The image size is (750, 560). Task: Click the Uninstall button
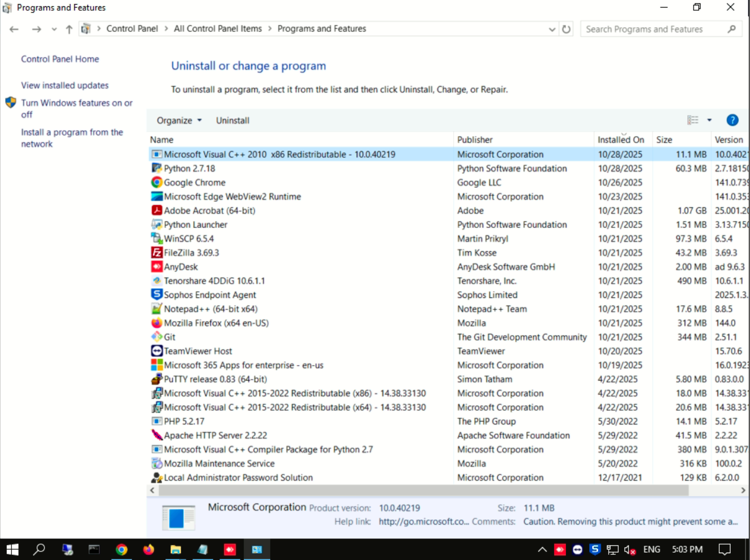point(232,120)
